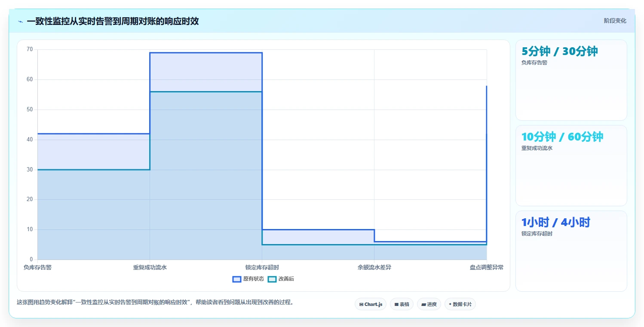Click the 10 tick on the y-axis
Viewport: 644px width, 327px height.
pos(30,229)
